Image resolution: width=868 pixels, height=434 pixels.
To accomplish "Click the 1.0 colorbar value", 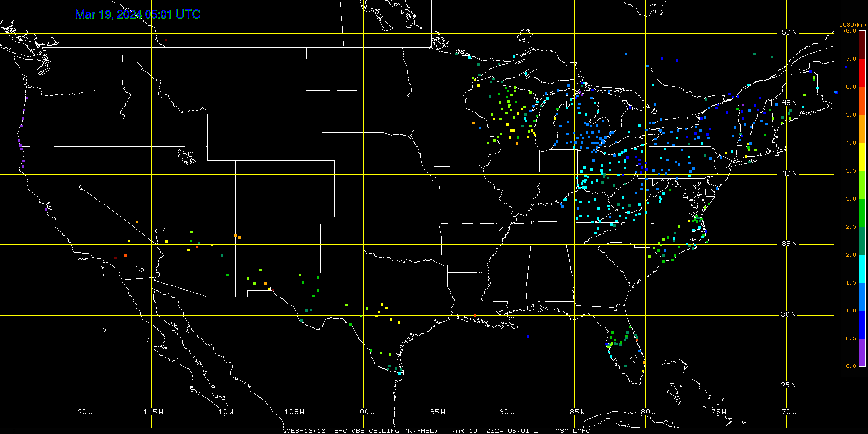I will (851, 311).
